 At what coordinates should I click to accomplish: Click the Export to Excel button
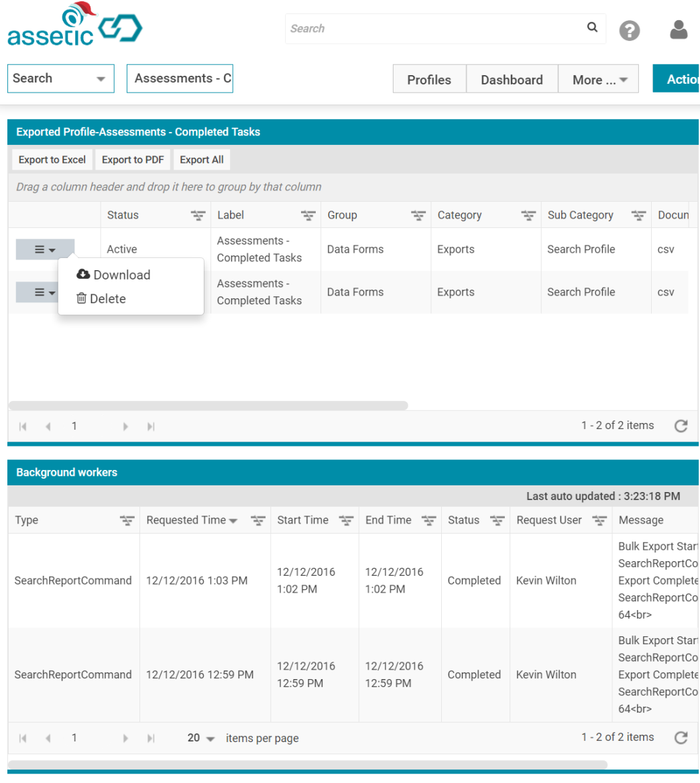pyautogui.click(x=52, y=160)
